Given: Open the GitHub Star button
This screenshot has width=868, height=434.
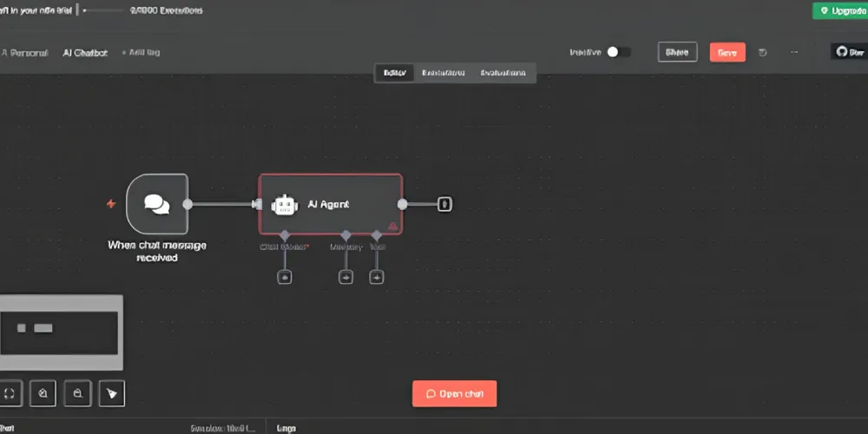Looking at the screenshot, I should click(850, 52).
